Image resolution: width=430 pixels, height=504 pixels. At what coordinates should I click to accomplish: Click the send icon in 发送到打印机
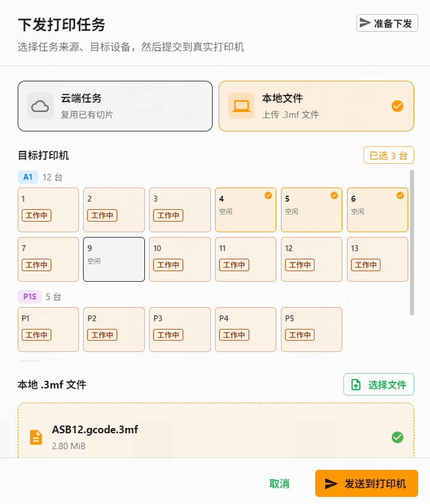[x=331, y=483]
